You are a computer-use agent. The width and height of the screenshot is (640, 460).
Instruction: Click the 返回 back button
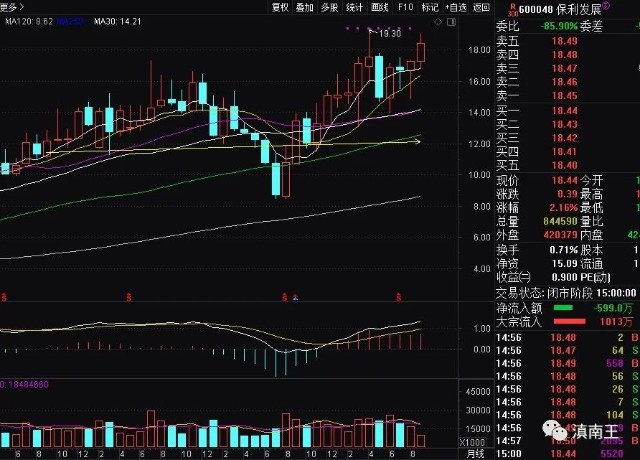point(481,7)
